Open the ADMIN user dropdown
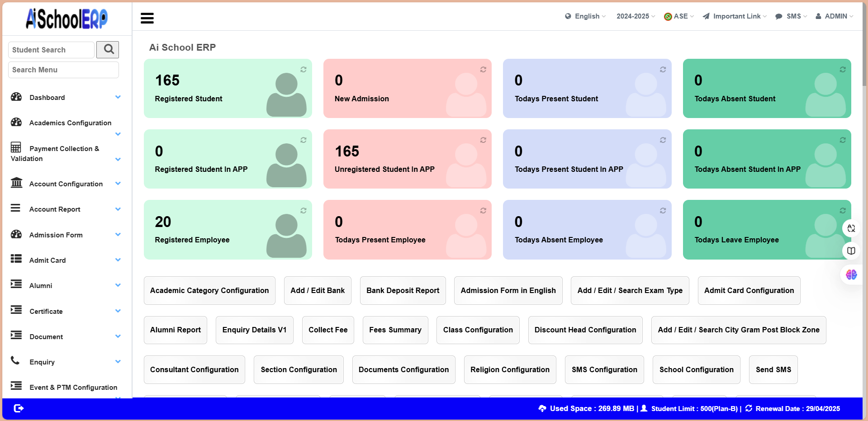Viewport: 868px width, 421px height. (x=835, y=16)
